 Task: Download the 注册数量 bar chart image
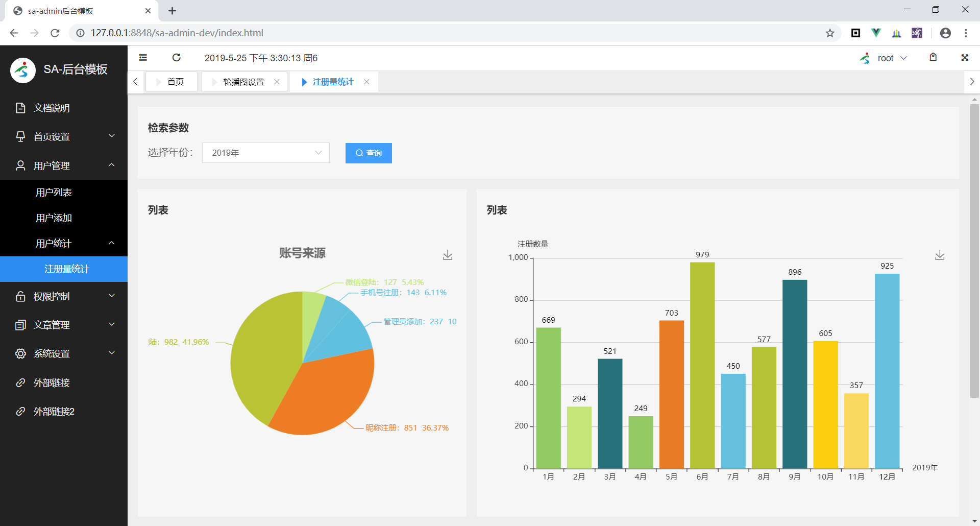[940, 255]
